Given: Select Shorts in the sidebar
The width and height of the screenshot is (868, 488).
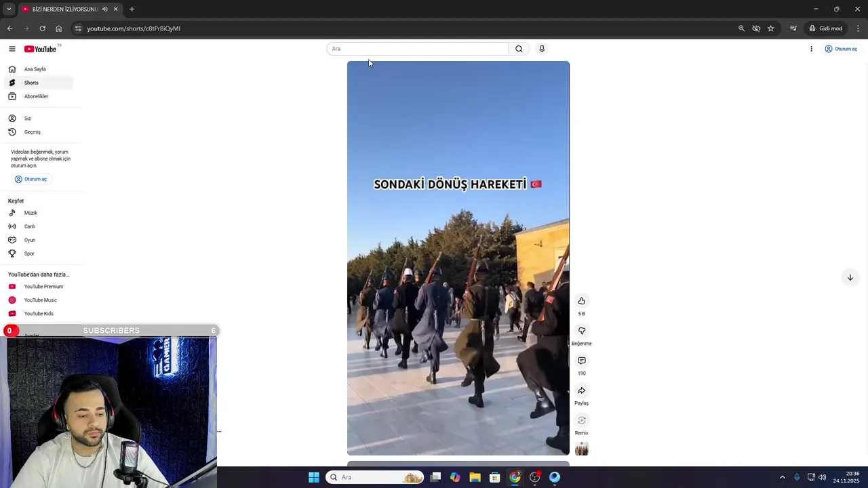Looking at the screenshot, I should tap(39, 83).
